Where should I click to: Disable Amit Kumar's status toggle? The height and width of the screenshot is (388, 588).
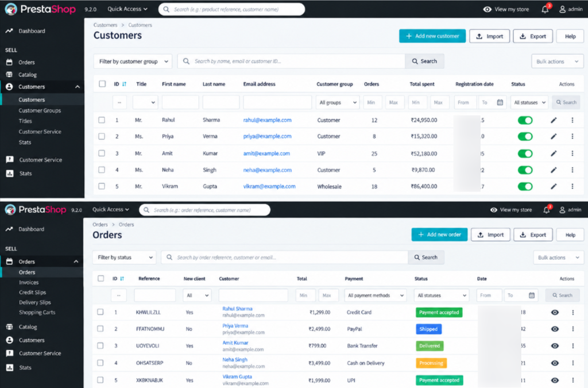pyautogui.click(x=525, y=153)
